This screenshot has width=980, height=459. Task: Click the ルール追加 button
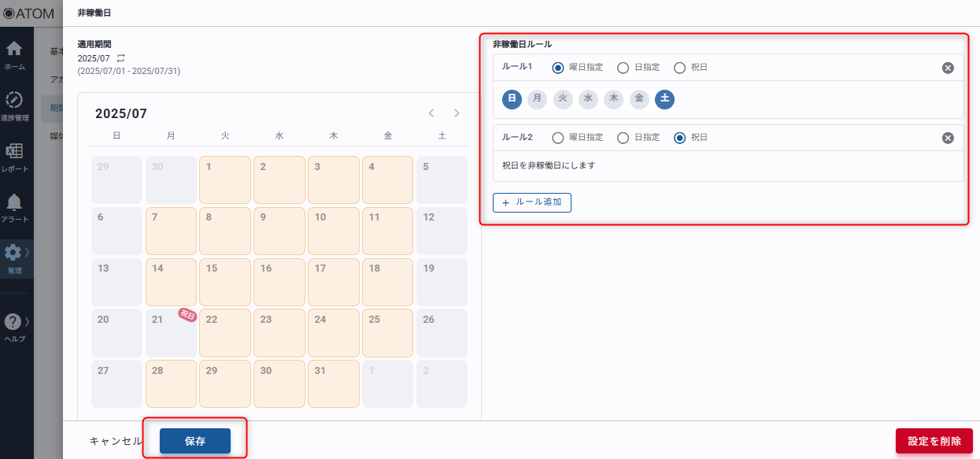(532, 202)
